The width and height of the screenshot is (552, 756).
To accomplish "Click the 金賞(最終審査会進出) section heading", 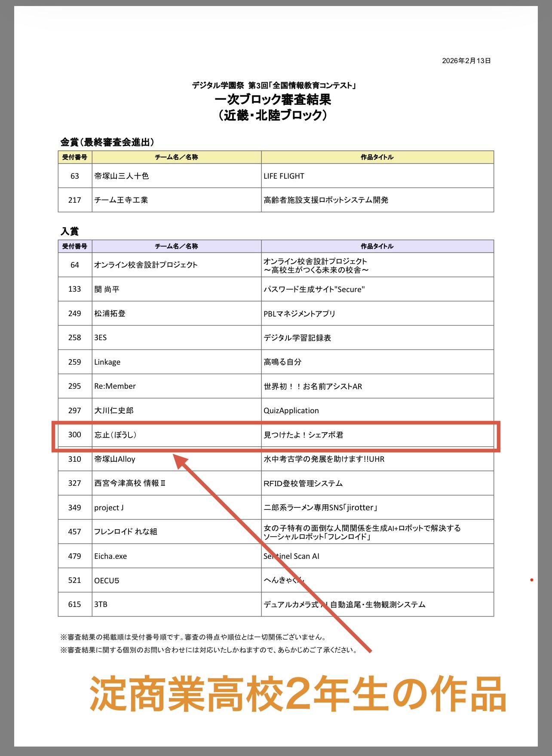I will pyautogui.click(x=107, y=142).
